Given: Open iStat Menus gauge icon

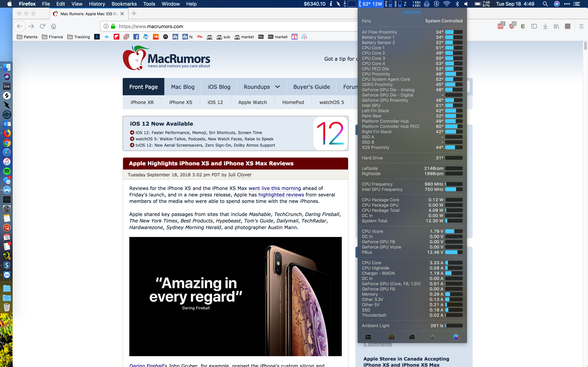Looking at the screenshot, I should click(456, 337).
